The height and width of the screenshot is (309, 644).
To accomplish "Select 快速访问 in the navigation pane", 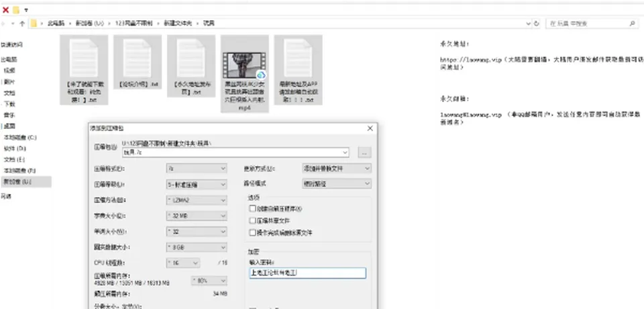I will pos(12,44).
